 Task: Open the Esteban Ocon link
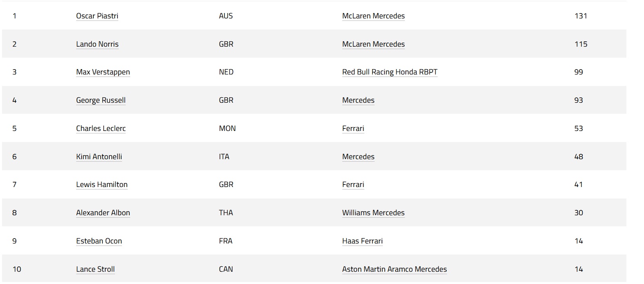99,241
